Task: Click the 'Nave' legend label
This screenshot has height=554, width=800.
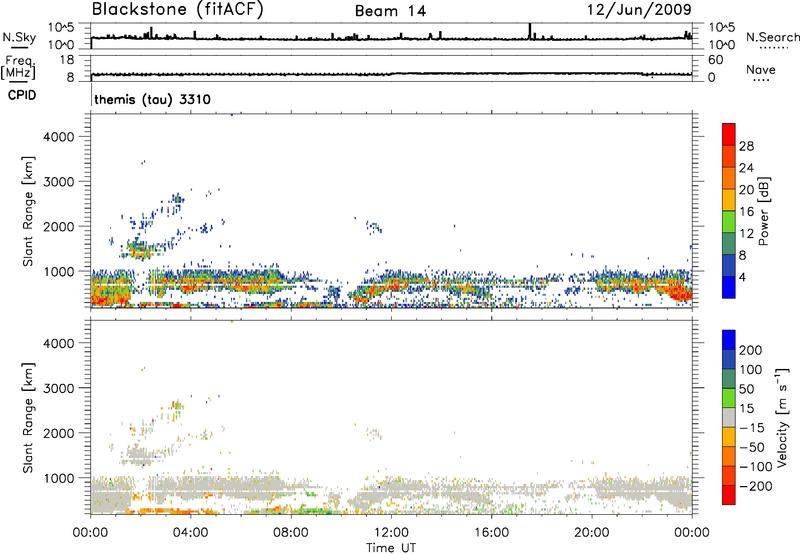Action: tap(761, 70)
